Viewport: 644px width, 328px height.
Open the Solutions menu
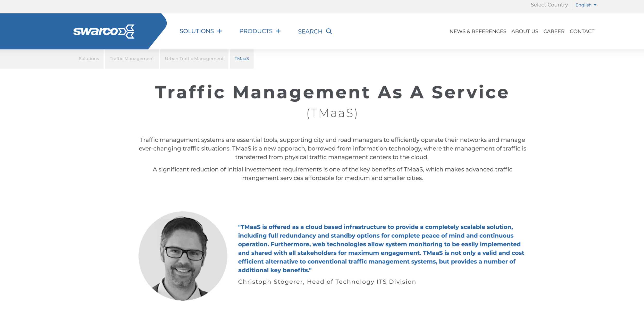point(197,31)
